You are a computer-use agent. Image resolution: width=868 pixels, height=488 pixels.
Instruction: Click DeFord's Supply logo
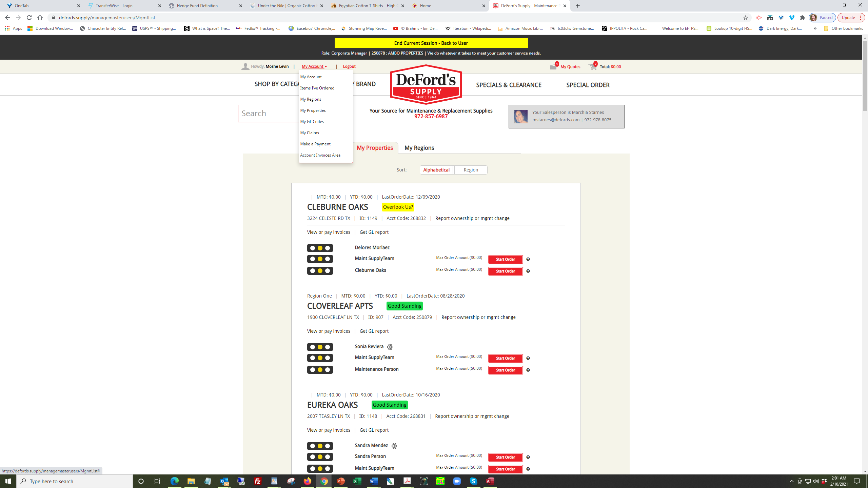(x=426, y=85)
